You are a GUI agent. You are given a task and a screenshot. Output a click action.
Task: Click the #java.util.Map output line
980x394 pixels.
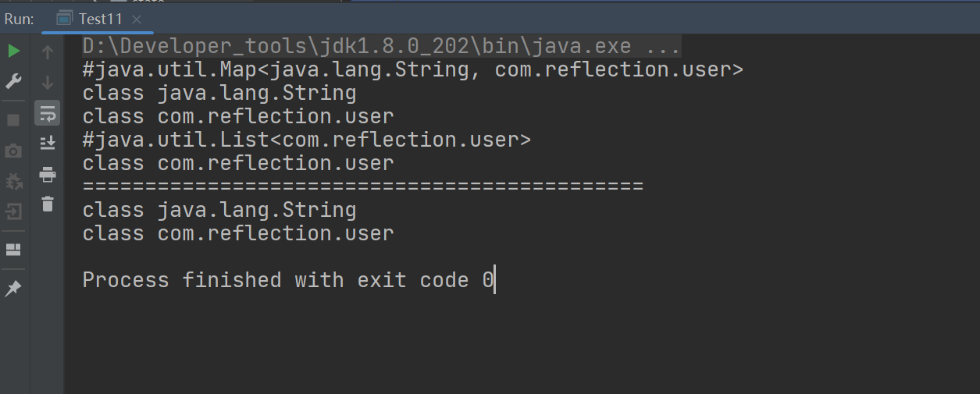(412, 69)
